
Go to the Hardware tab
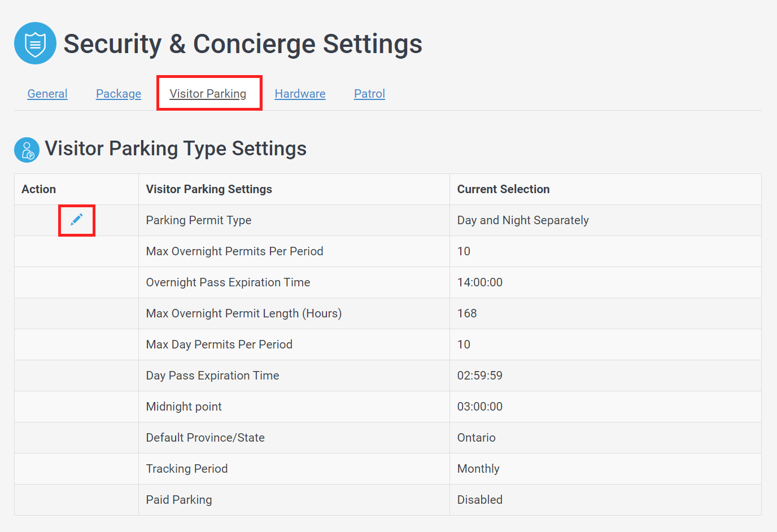pyautogui.click(x=300, y=94)
